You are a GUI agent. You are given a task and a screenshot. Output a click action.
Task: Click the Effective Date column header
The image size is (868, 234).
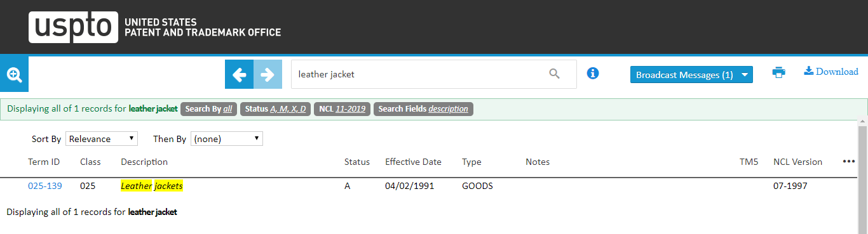pos(413,162)
